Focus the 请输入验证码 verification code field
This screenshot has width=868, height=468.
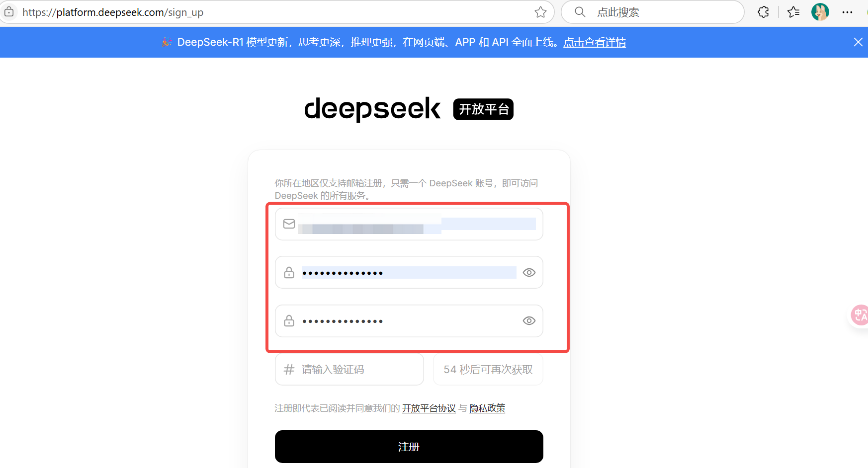click(349, 369)
